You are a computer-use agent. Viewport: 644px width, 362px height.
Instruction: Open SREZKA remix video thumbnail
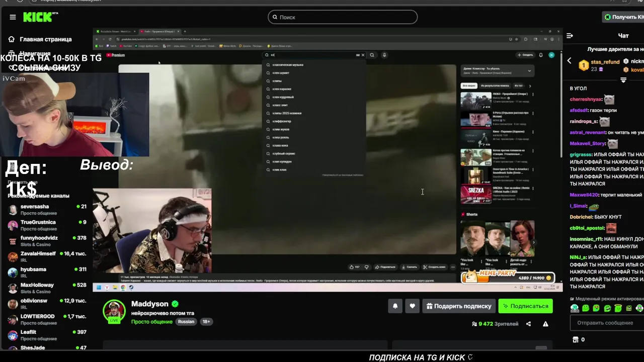pyautogui.click(x=476, y=195)
